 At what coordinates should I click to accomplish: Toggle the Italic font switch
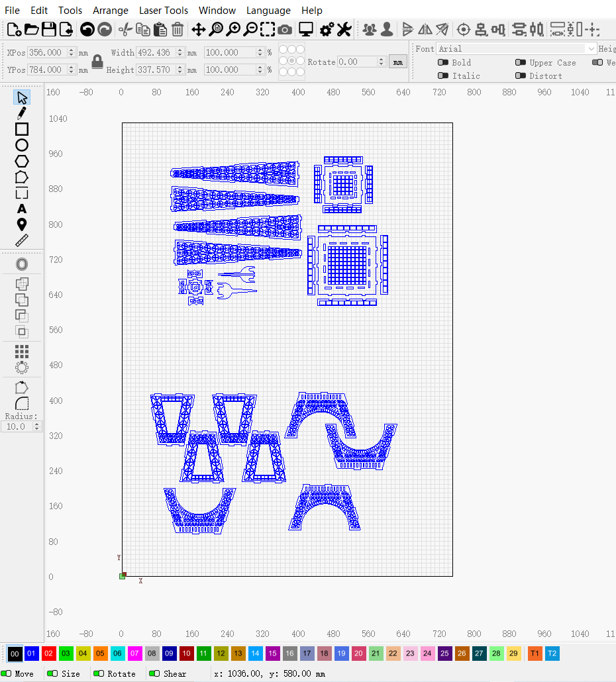[x=443, y=75]
